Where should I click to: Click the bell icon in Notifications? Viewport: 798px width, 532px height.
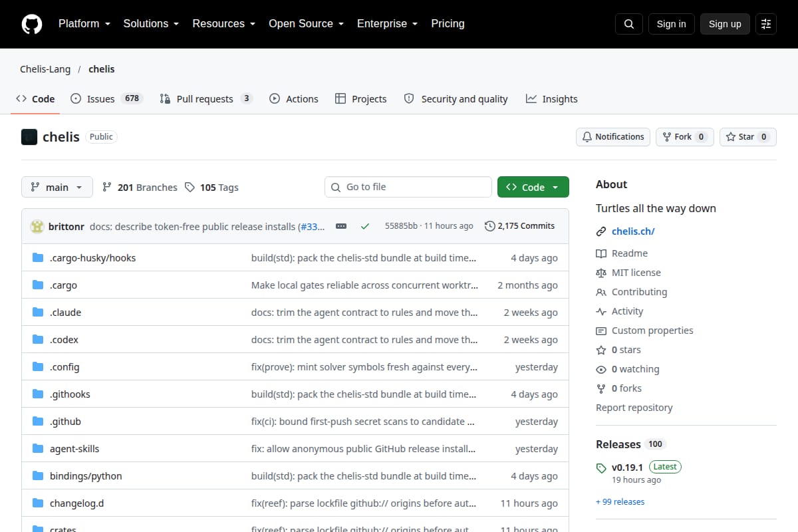587,137
